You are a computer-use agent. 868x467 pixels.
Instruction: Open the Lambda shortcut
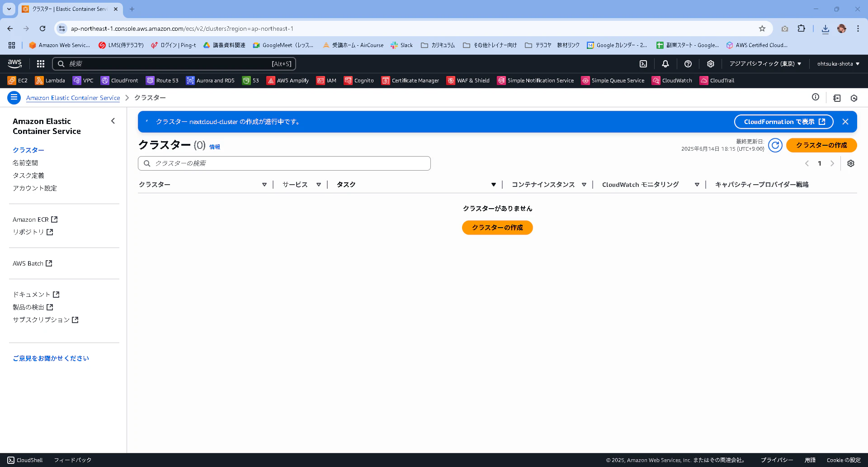tap(50, 81)
